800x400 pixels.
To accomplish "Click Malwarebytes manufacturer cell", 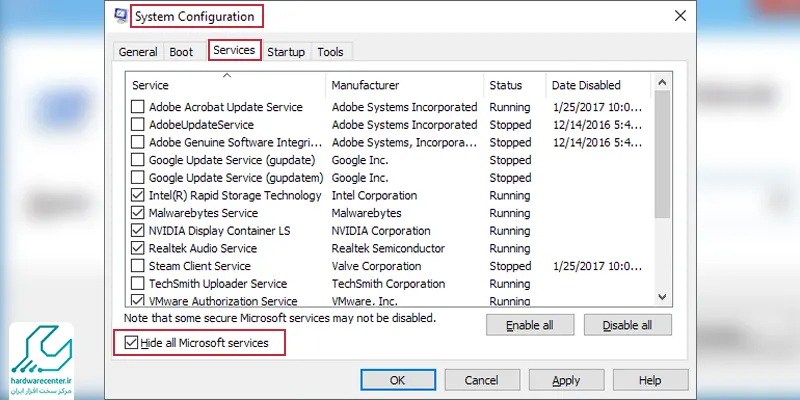I will (x=366, y=213).
